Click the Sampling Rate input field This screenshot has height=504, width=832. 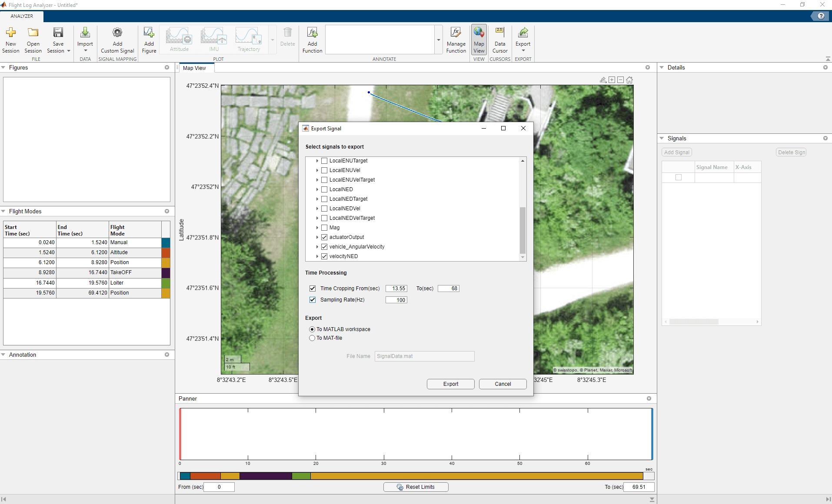pos(396,300)
